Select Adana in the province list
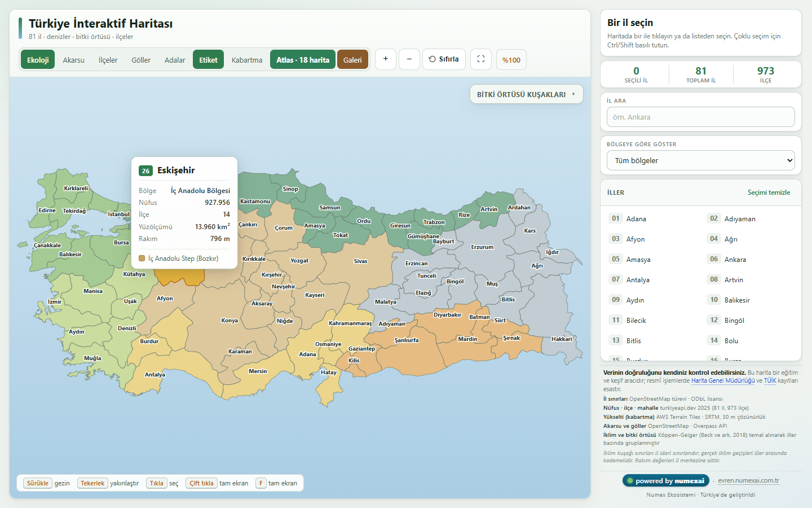Image resolution: width=812 pixels, height=508 pixels. pyautogui.click(x=652, y=218)
